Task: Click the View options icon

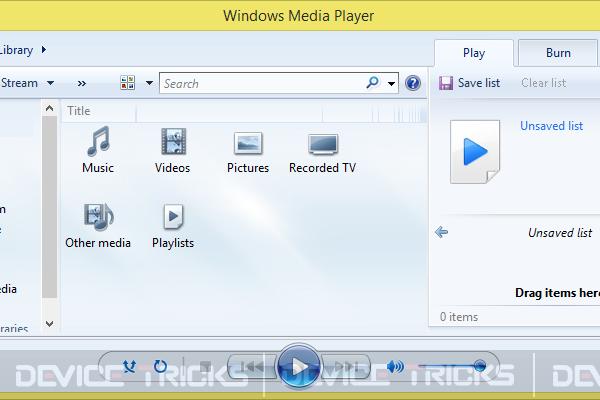Action: [x=127, y=83]
